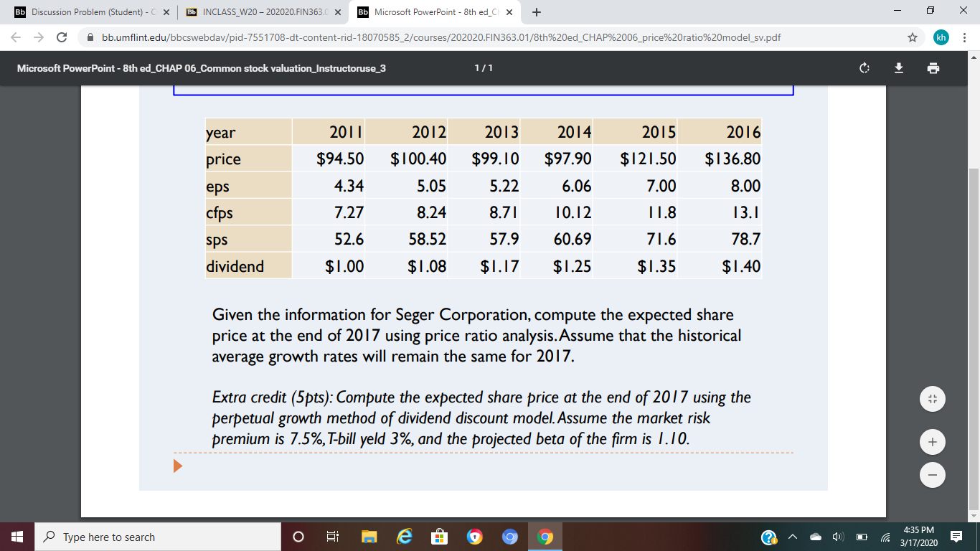Image resolution: width=980 pixels, height=551 pixels.
Task: Open Task View on taskbar
Action: tap(333, 537)
